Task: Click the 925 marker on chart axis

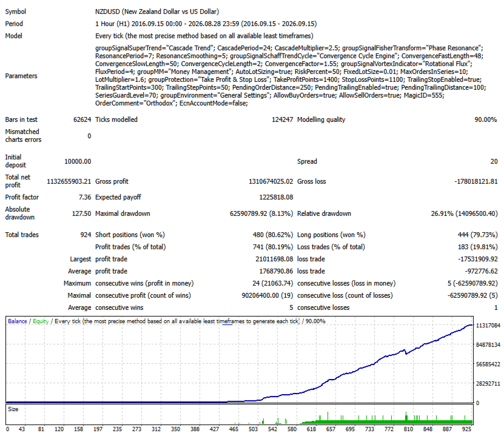Action: pos(466,429)
